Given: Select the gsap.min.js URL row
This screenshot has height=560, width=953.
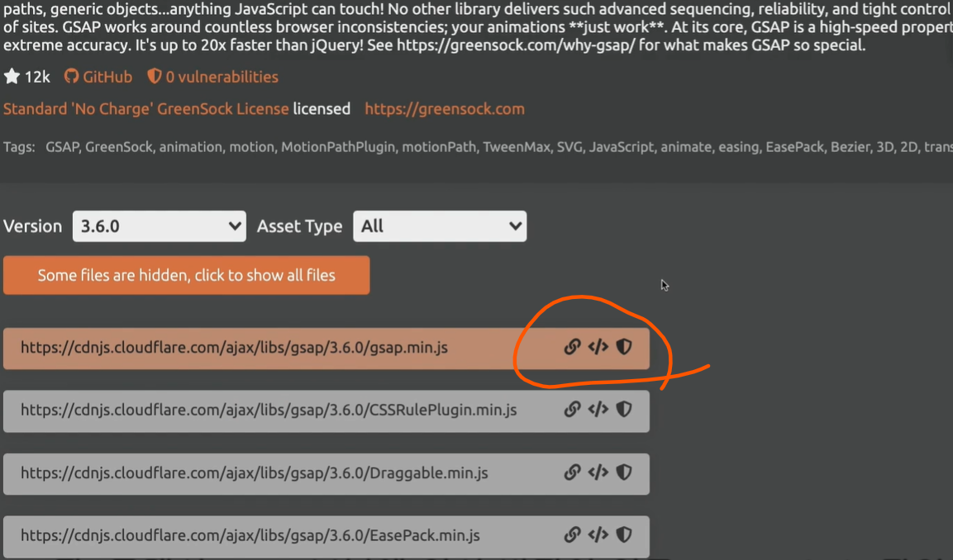Looking at the screenshot, I should point(326,348).
